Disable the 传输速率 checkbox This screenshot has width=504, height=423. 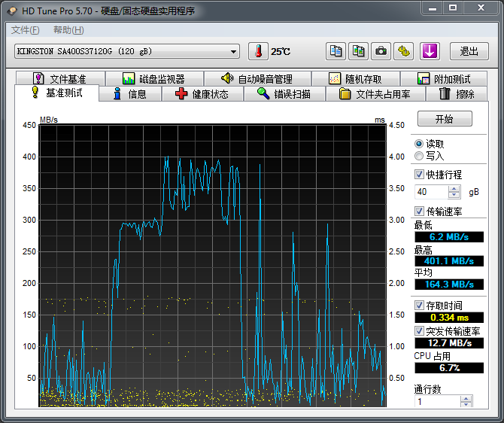pos(420,211)
